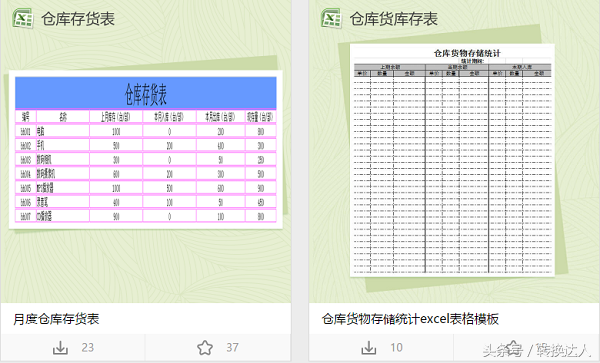This screenshot has height=363, width=600.
Task: Click the download count 23
Action: [88, 347]
